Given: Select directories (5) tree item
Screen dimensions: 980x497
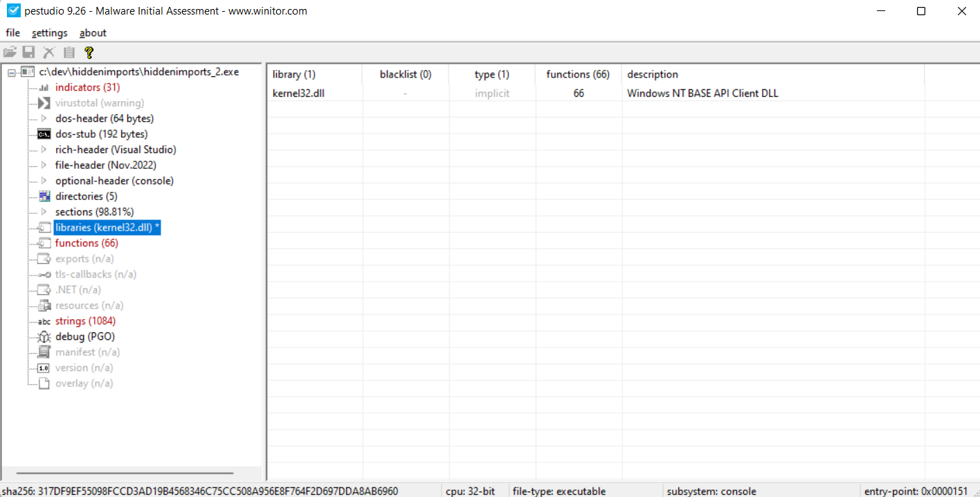Looking at the screenshot, I should (x=87, y=197).
